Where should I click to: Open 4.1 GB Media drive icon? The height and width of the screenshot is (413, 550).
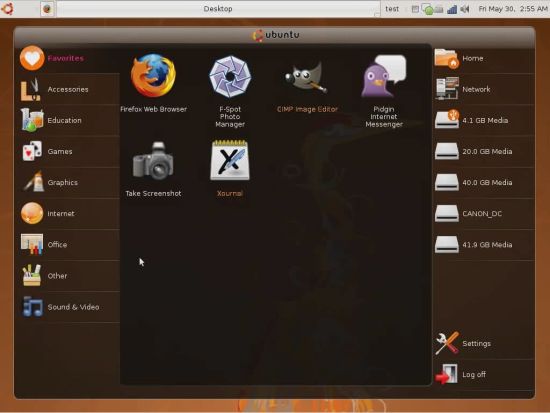[x=447, y=119]
